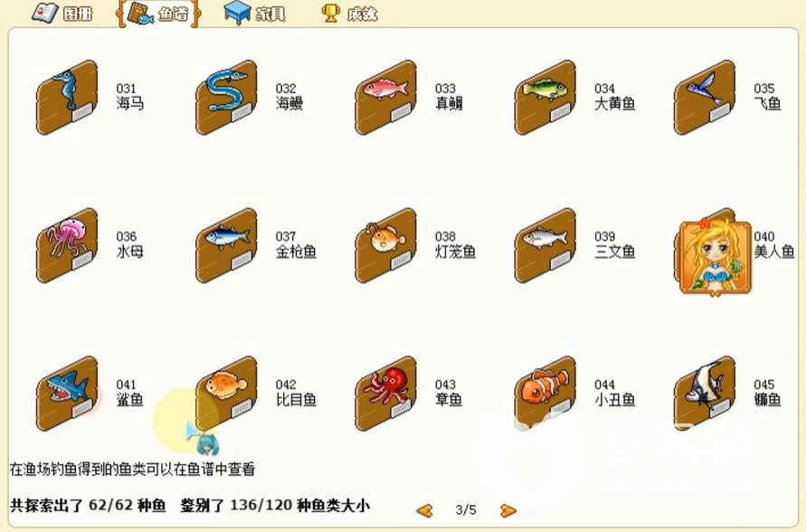
Task: Click the moorish idol (镰鱼) icon
Action: tap(704, 394)
